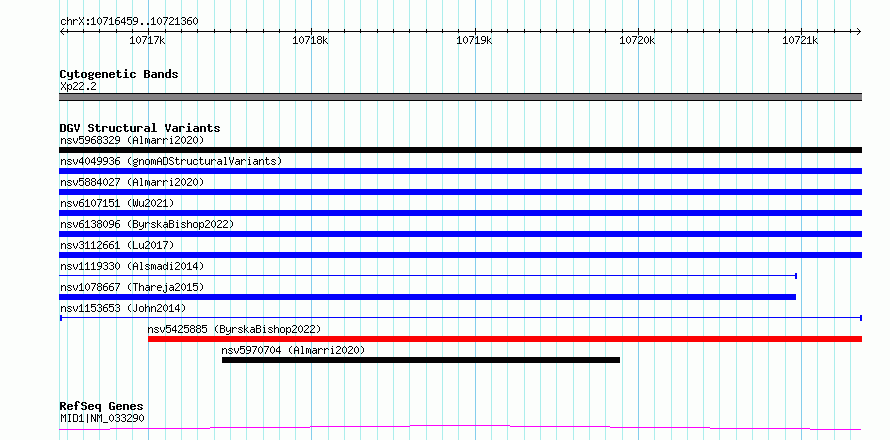Screen dimensions: 890x440
Task: Open the RefSeq Genes track heading
Action: point(101,407)
